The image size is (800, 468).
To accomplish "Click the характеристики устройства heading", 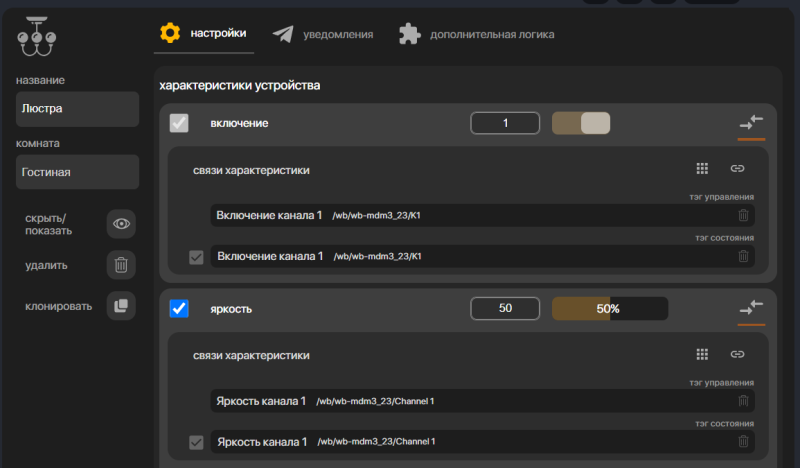I will coord(240,85).
